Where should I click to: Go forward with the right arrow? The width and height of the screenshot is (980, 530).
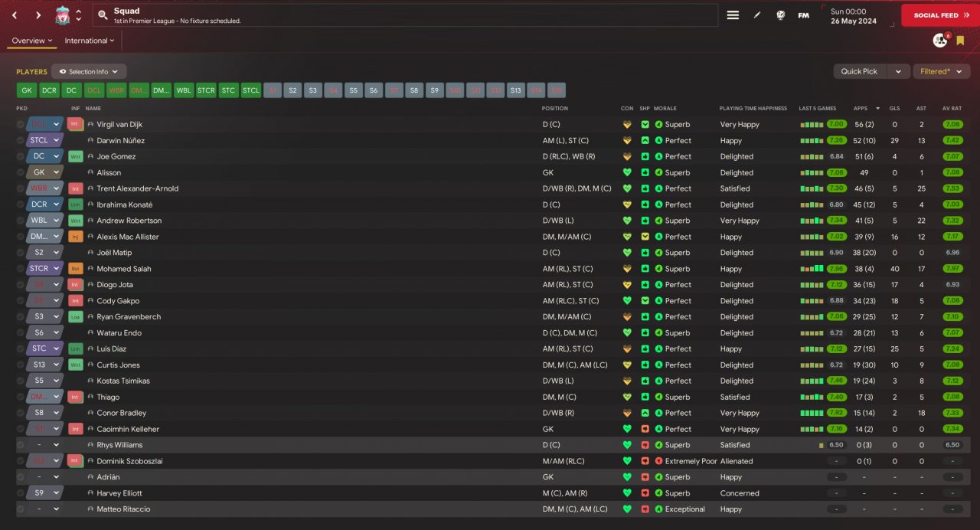tap(38, 15)
